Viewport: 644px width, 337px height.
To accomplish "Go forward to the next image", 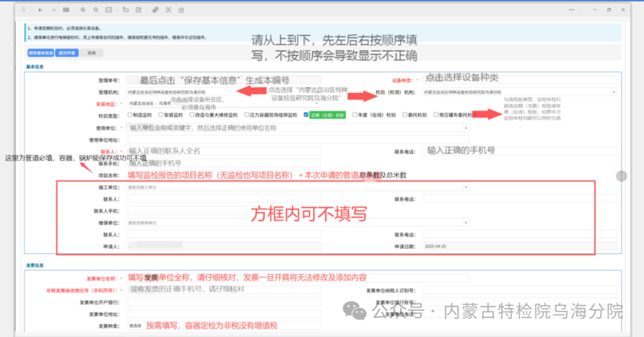I will (x=53, y=10).
